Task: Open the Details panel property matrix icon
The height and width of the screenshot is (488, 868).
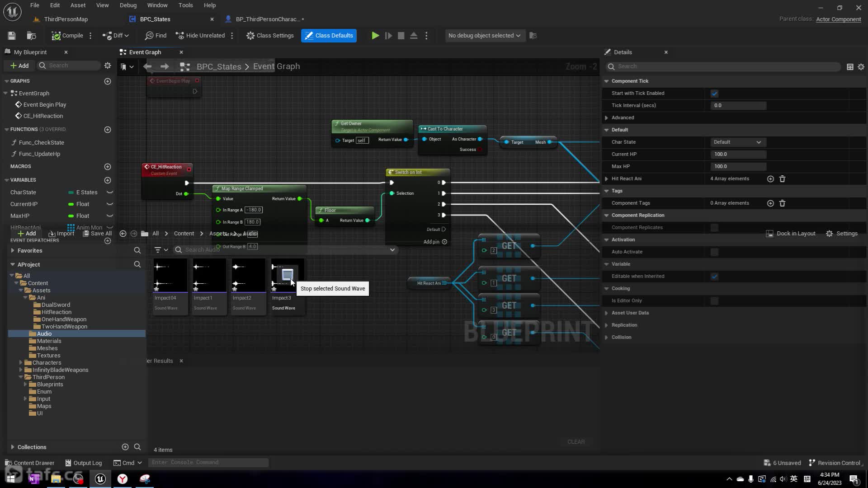Action: point(850,66)
